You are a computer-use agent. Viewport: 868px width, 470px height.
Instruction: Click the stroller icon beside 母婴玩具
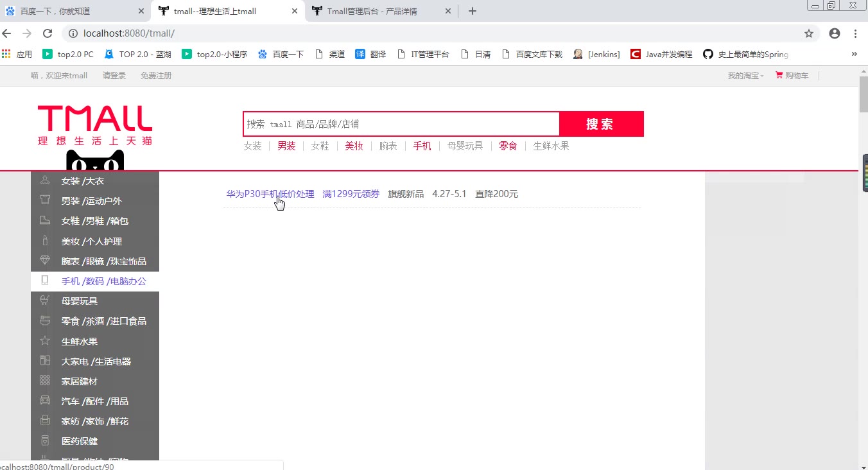tap(45, 300)
